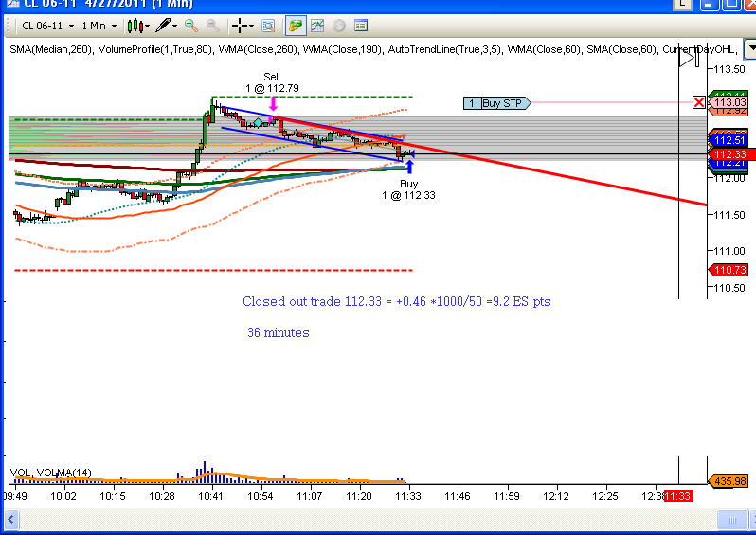Click the 11:07 time axis label
The width and height of the screenshot is (756, 535).
coord(310,496)
